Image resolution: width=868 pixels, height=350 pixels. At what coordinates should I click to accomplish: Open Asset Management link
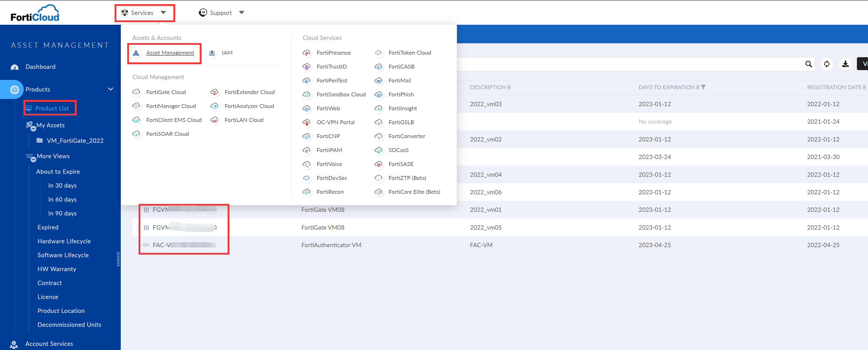click(x=170, y=53)
